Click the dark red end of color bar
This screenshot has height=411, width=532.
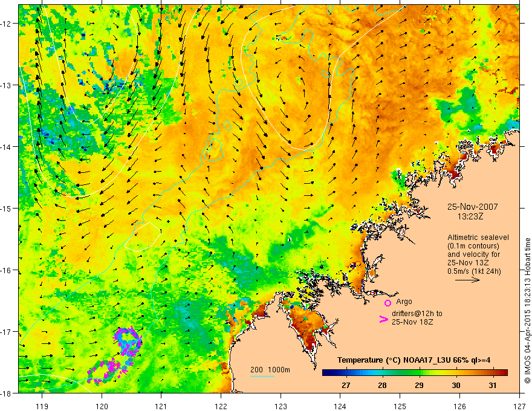[x=504, y=372]
